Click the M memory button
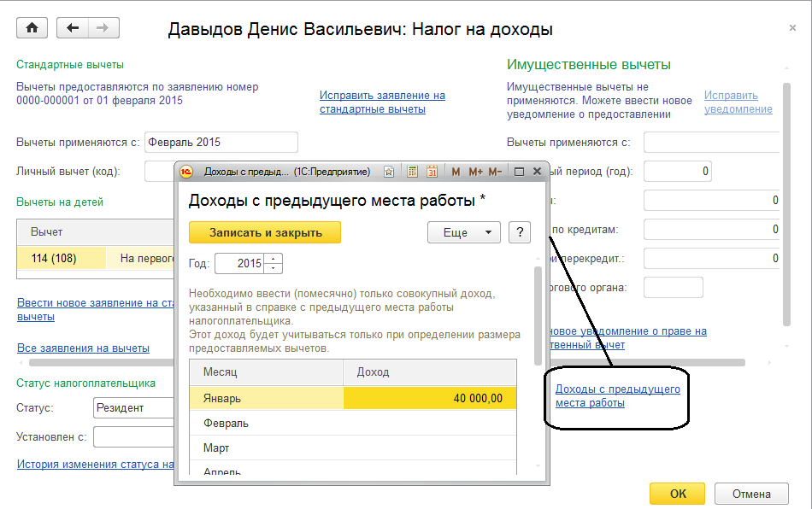 (456, 172)
